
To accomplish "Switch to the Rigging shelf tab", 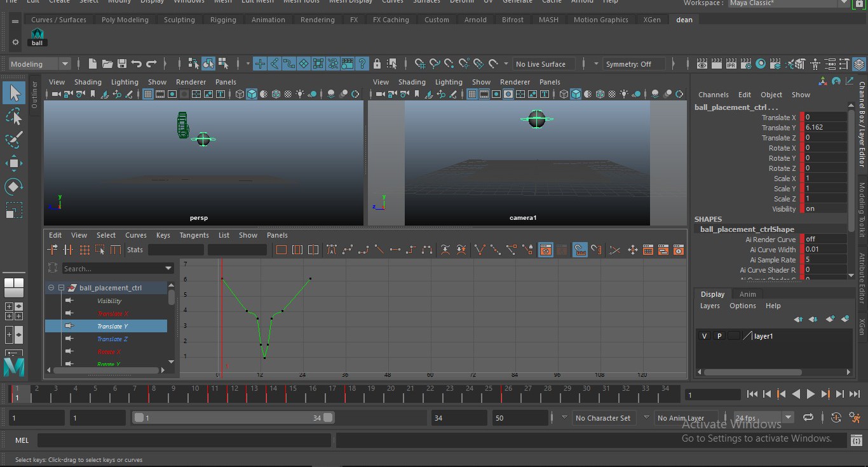I will pyautogui.click(x=223, y=20).
